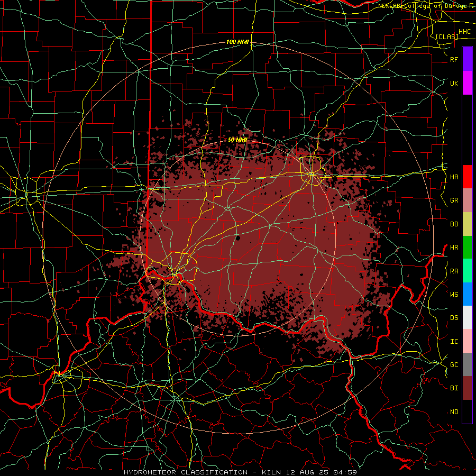The height and width of the screenshot is (476, 476).
Task: Select the WS legend label
Action: 454,294
